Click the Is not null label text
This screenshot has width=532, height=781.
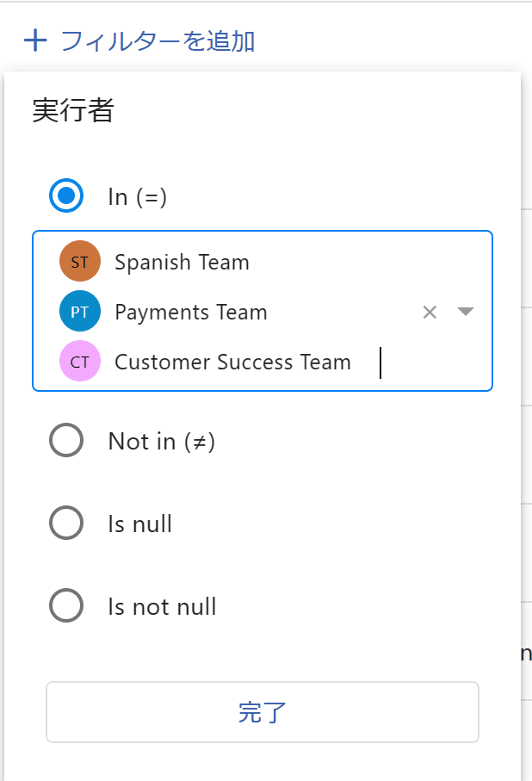[162, 607]
